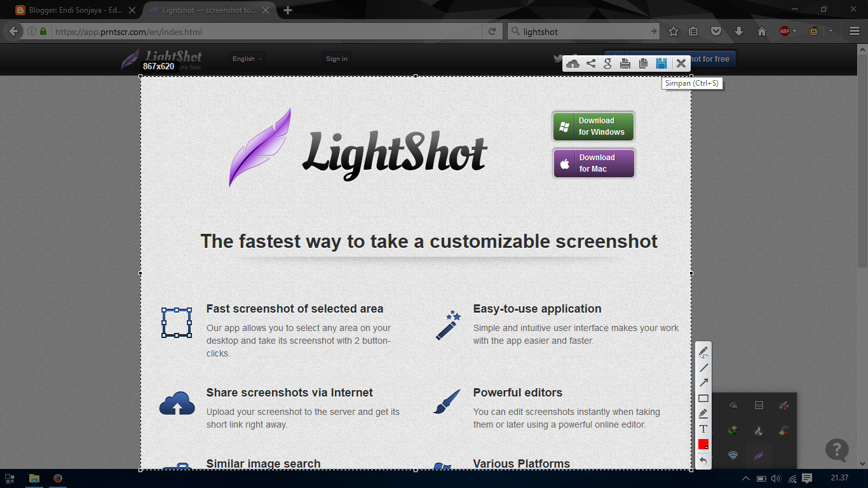Click the Pocket icon in toolbar

pyautogui.click(x=716, y=31)
